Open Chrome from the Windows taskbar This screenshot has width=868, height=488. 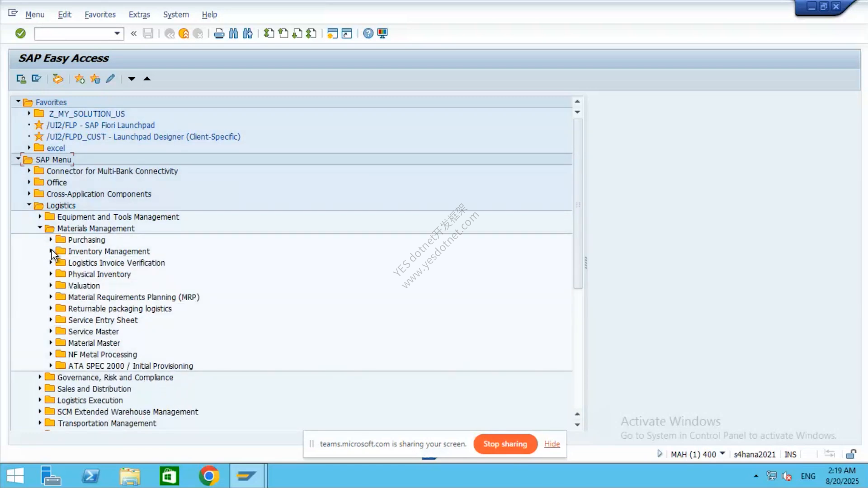click(x=208, y=476)
